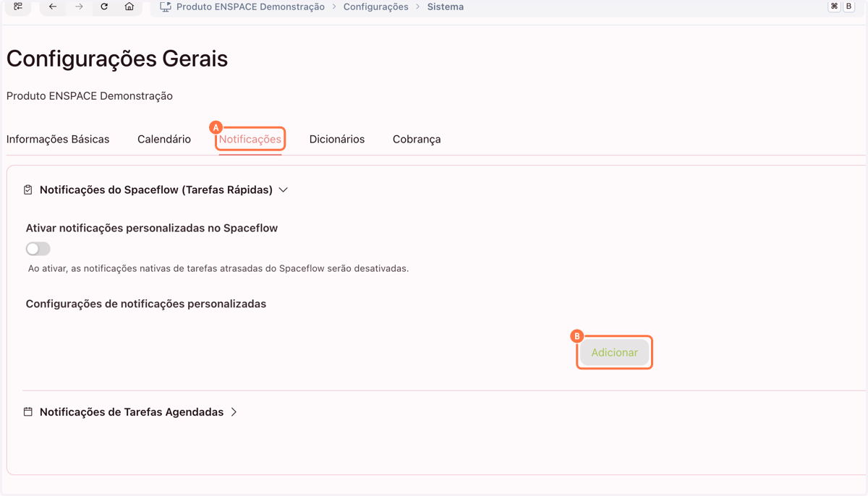Reload the page with refresh icon
Viewport: 868px width, 496px height.
(x=104, y=7)
